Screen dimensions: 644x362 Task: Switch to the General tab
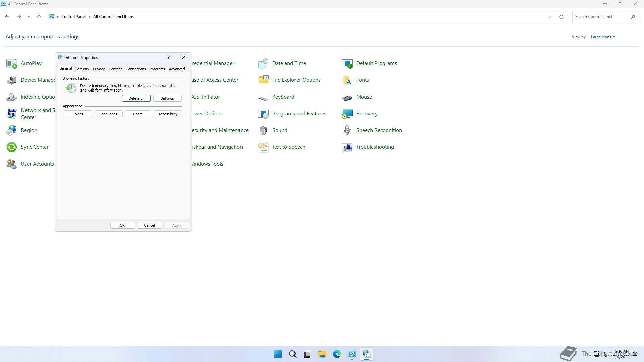tap(65, 68)
